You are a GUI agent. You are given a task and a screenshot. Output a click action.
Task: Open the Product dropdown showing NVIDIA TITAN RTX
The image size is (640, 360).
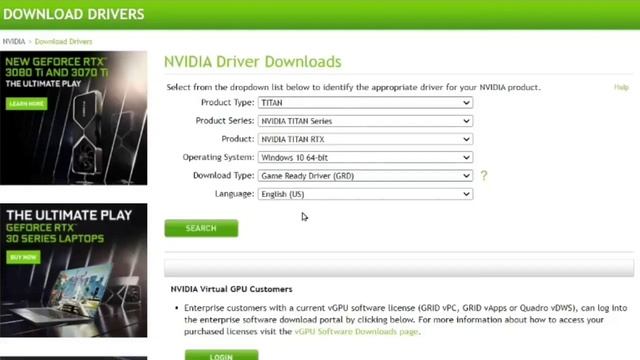point(365,139)
